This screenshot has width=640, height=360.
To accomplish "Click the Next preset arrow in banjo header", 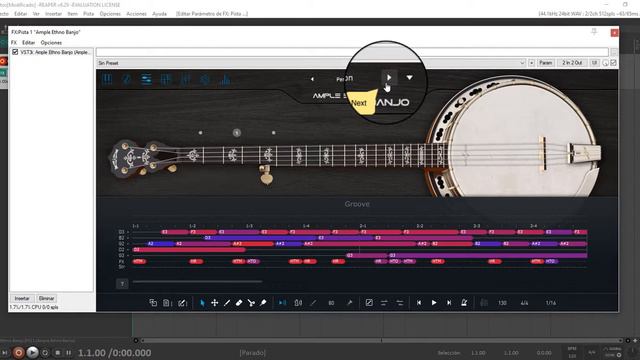I will point(389,77).
